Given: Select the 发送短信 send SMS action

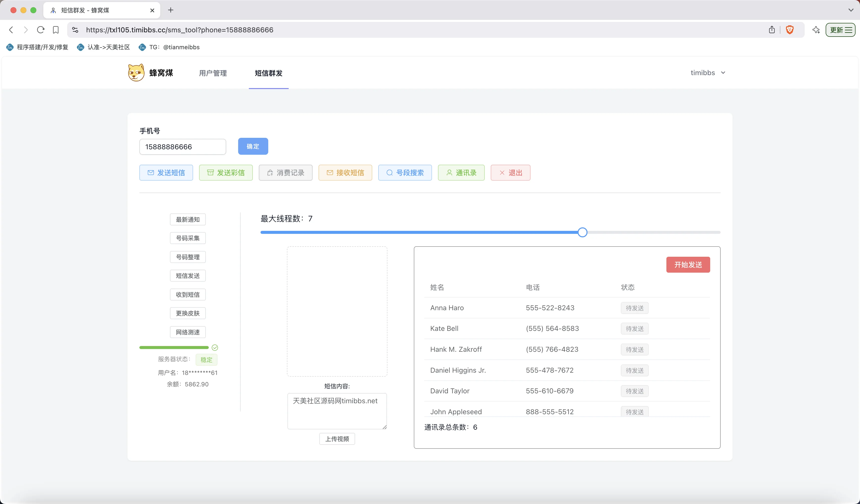Looking at the screenshot, I should [x=166, y=173].
